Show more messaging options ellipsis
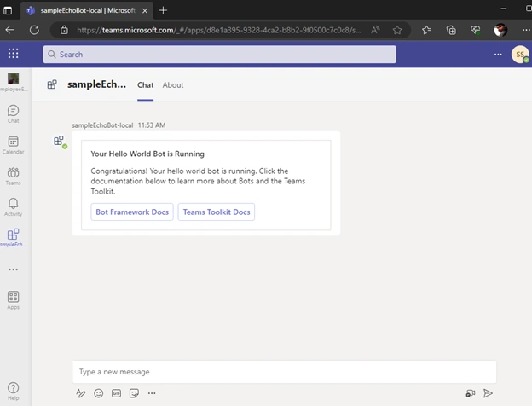Image resolution: width=532 pixels, height=406 pixels. point(152,393)
